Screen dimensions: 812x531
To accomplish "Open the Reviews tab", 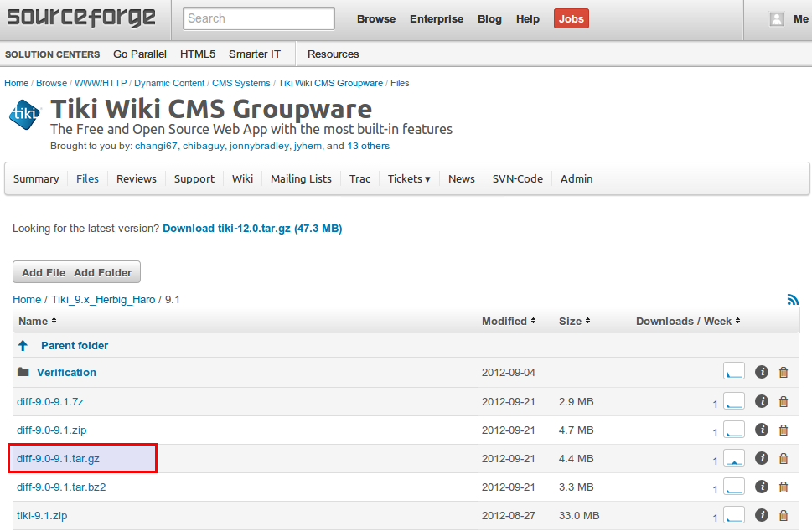I will [137, 178].
